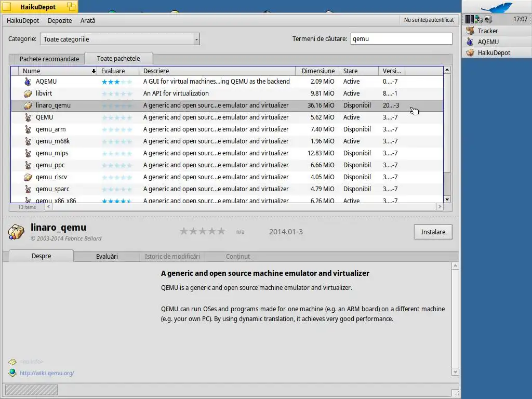Screen dimensions: 532x399
Task: Click the Tracker icon in Deskbar
Action: point(470,31)
